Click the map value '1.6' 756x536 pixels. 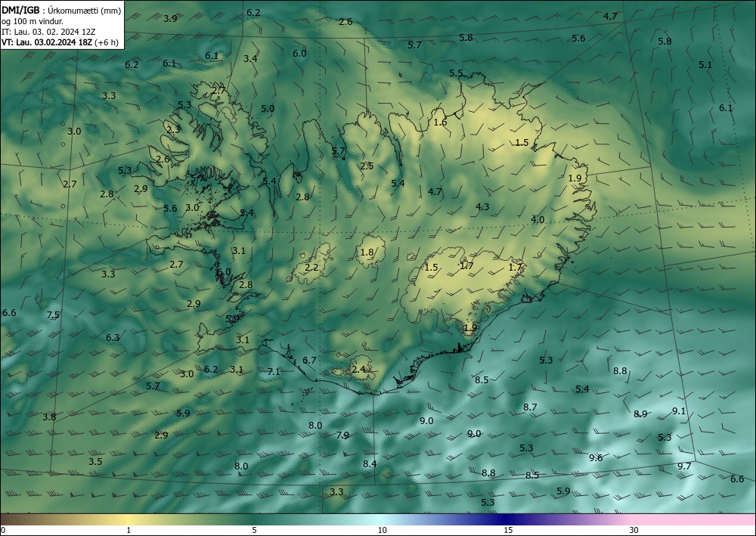(x=440, y=122)
